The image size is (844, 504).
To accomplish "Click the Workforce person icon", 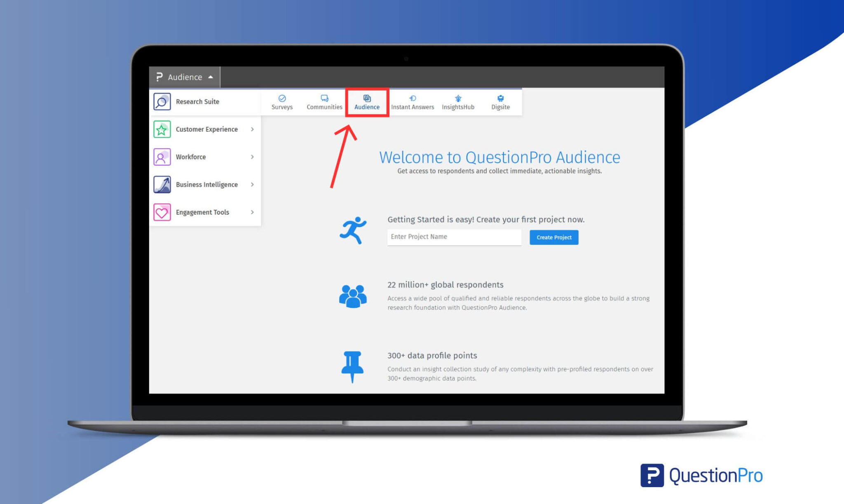I will tap(162, 157).
